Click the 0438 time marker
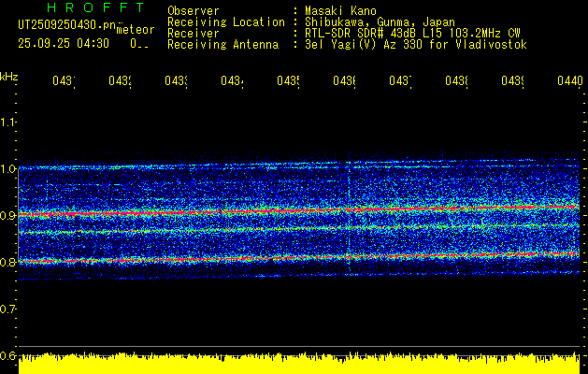This screenshot has height=374, width=588. click(x=456, y=80)
